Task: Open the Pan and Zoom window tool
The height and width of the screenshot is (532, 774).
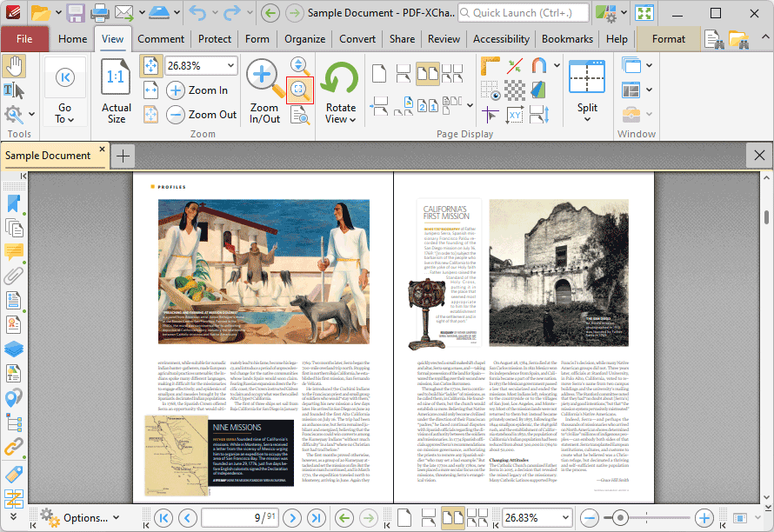Action: (x=300, y=116)
